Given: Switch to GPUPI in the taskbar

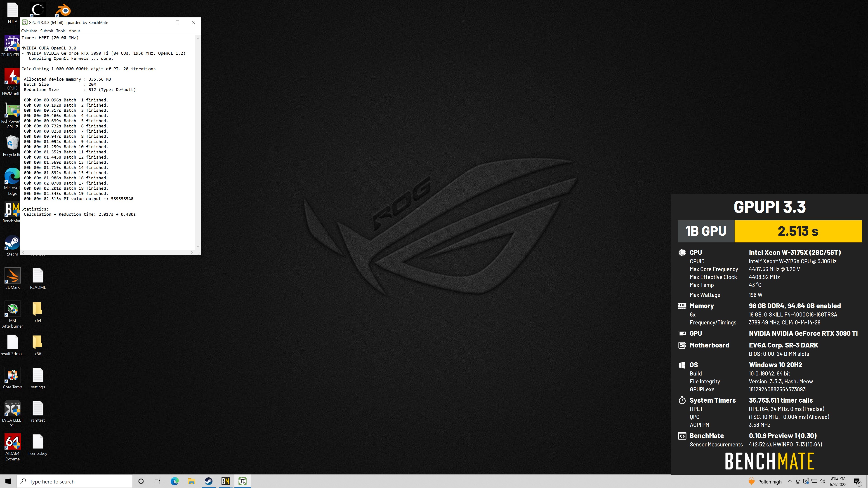Looking at the screenshot, I should click(x=242, y=481).
